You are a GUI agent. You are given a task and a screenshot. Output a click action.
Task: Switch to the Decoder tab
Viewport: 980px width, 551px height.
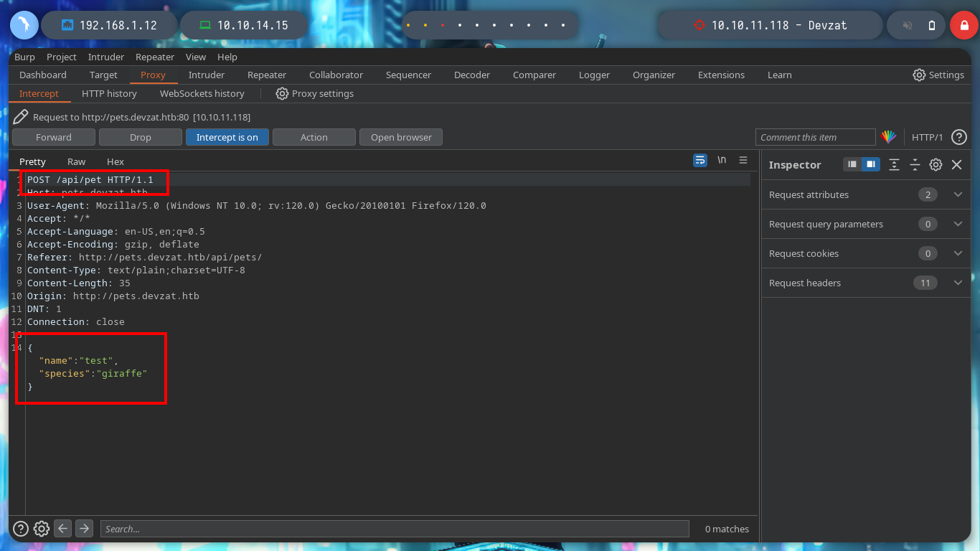[x=472, y=75]
